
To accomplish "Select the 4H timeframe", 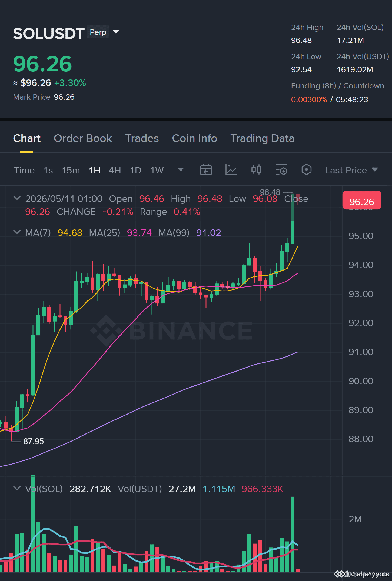I will [x=115, y=170].
